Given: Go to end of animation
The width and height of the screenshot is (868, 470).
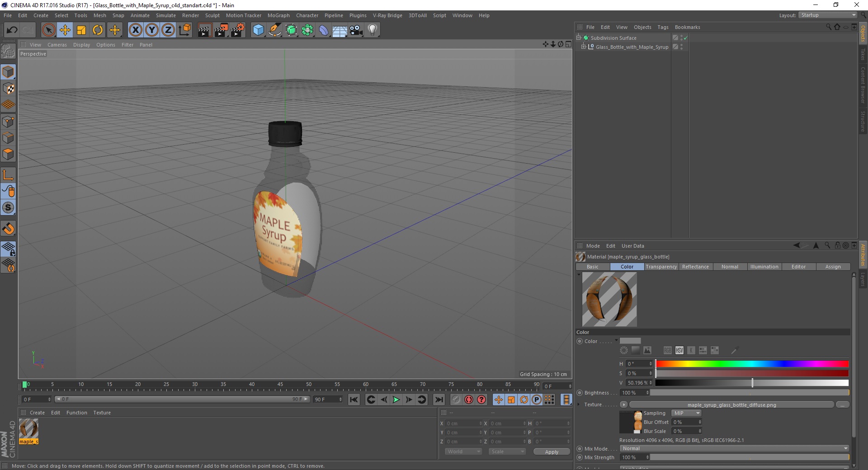Looking at the screenshot, I should (x=439, y=399).
